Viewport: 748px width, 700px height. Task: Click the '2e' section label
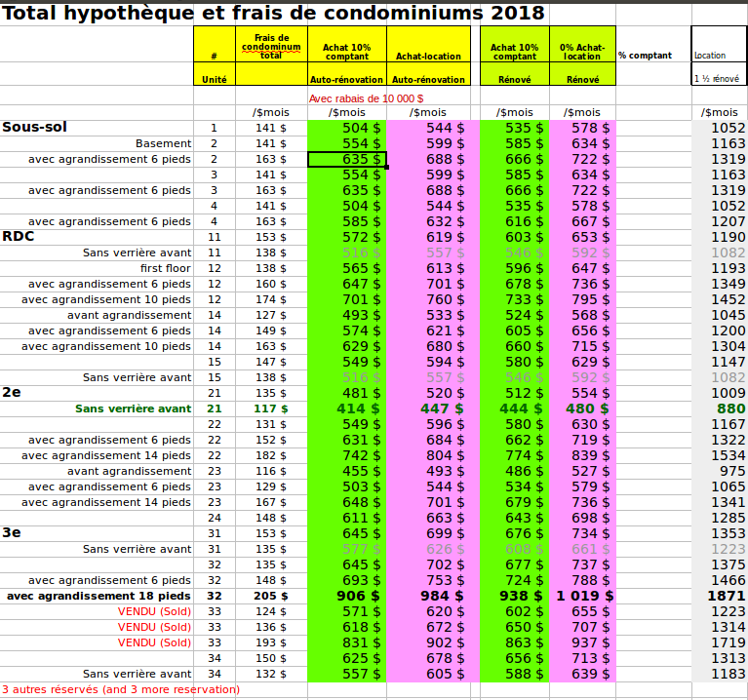12,393
